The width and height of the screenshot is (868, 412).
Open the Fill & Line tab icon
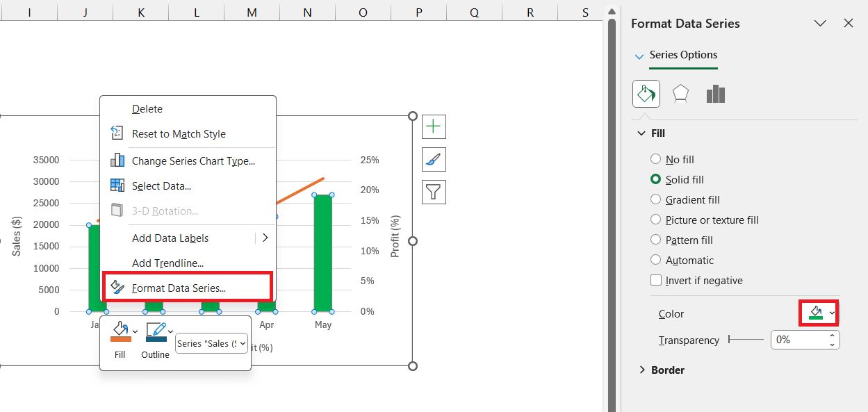click(646, 93)
